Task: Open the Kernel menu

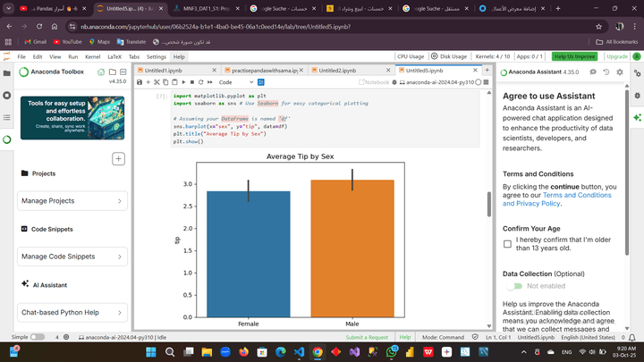Action: 92,56
